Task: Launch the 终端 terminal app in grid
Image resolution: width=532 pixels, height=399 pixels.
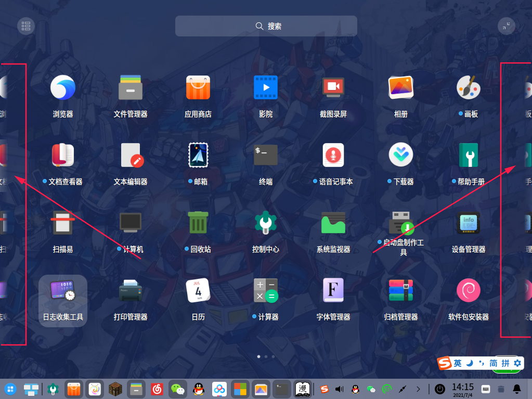Action: 266,155
